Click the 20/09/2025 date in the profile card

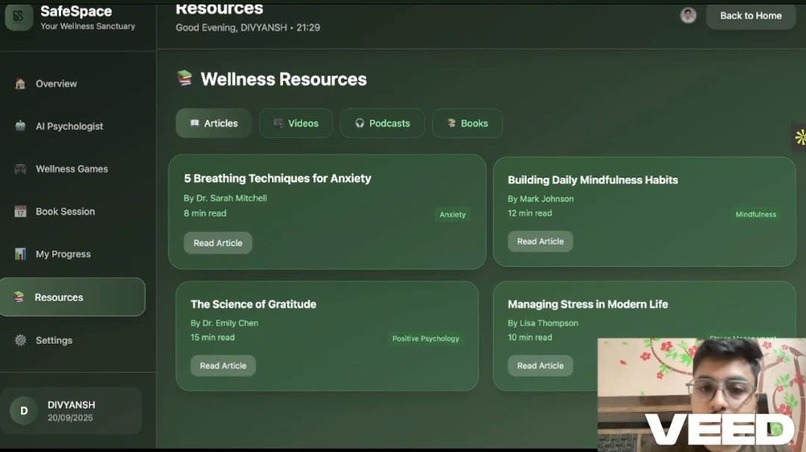point(70,418)
